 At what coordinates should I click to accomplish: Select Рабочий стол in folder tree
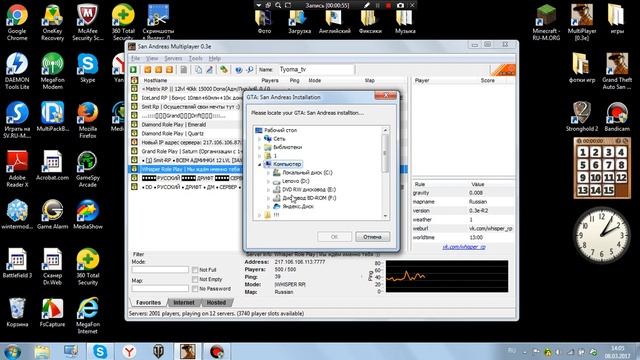click(x=280, y=130)
